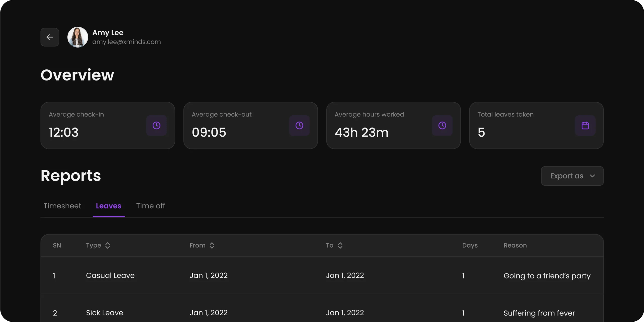Select the Sick Leave row
The image size is (644, 322).
point(104,313)
